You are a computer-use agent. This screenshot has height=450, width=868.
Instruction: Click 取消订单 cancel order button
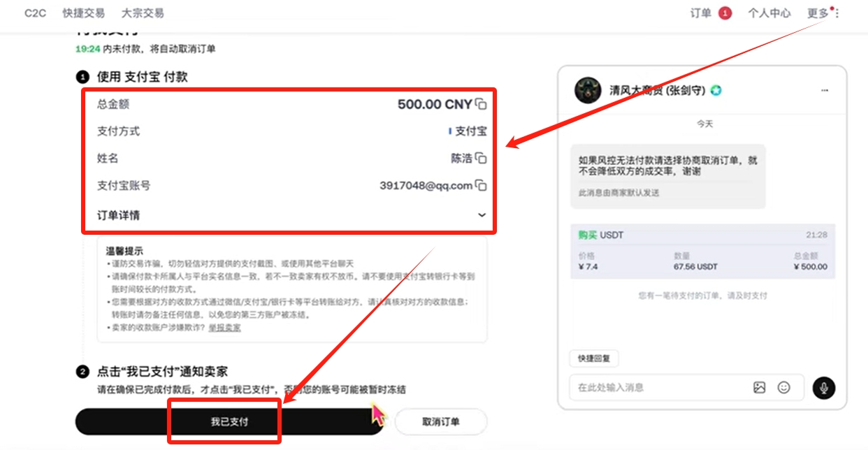(x=441, y=421)
